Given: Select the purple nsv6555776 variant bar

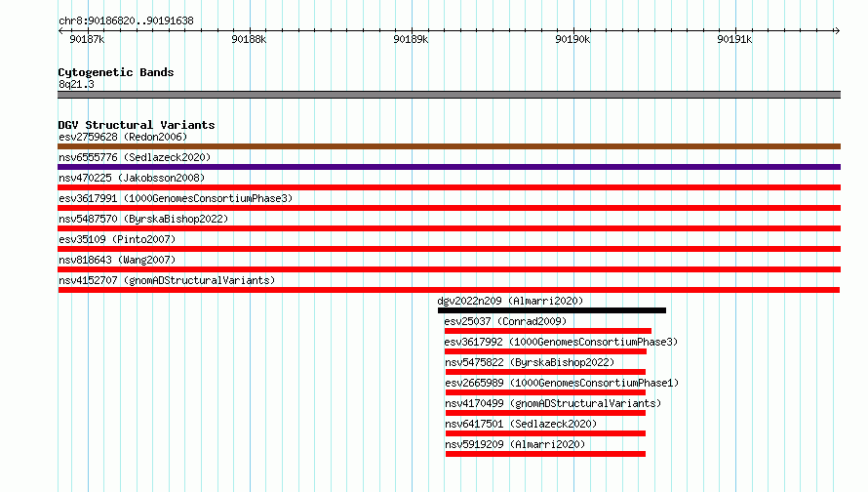Looking at the screenshot, I should (449, 167).
